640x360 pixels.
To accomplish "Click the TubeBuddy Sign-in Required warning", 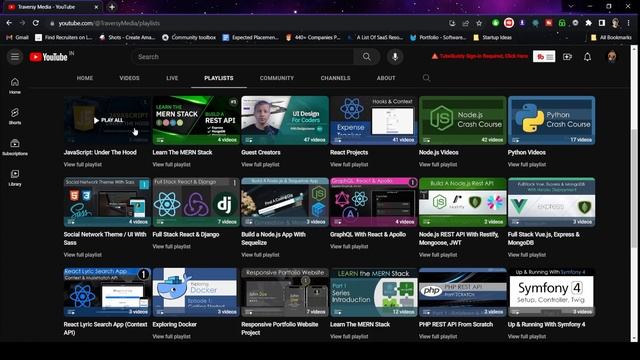I will click(x=480, y=56).
